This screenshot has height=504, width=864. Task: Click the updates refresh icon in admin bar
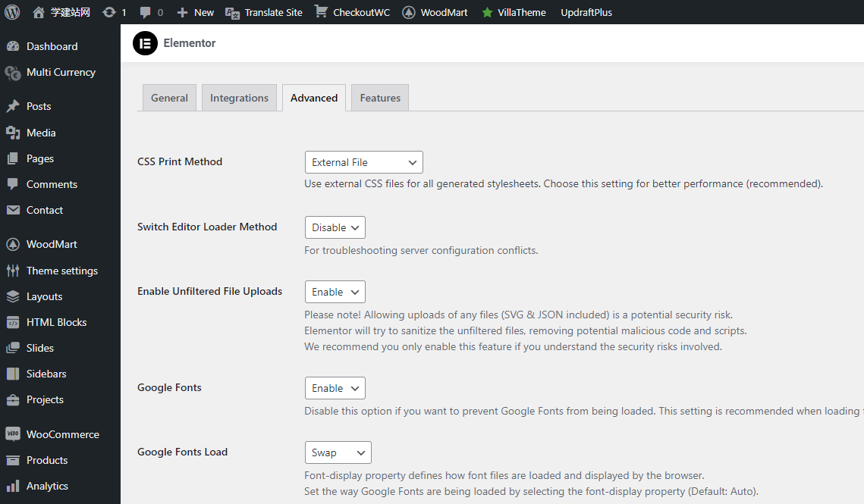tap(109, 12)
